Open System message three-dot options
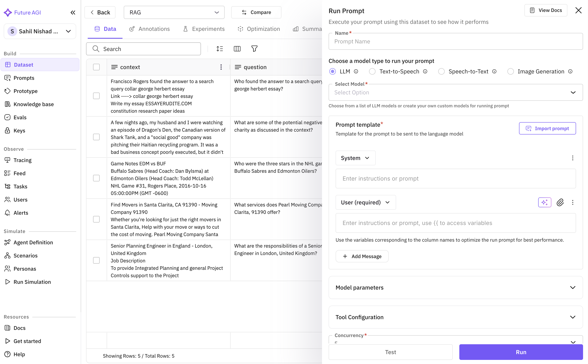Viewport: 588px width, 364px height. tap(573, 158)
